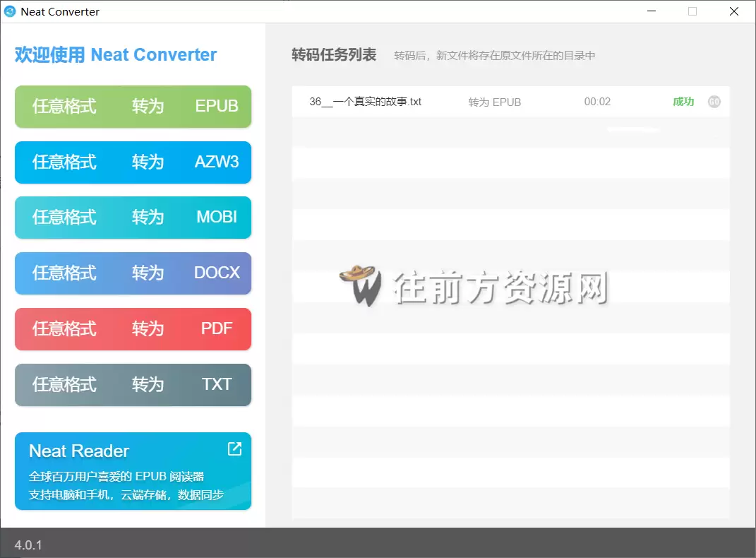Click the 转码任务列表 heading
The image size is (756, 558).
pos(334,54)
